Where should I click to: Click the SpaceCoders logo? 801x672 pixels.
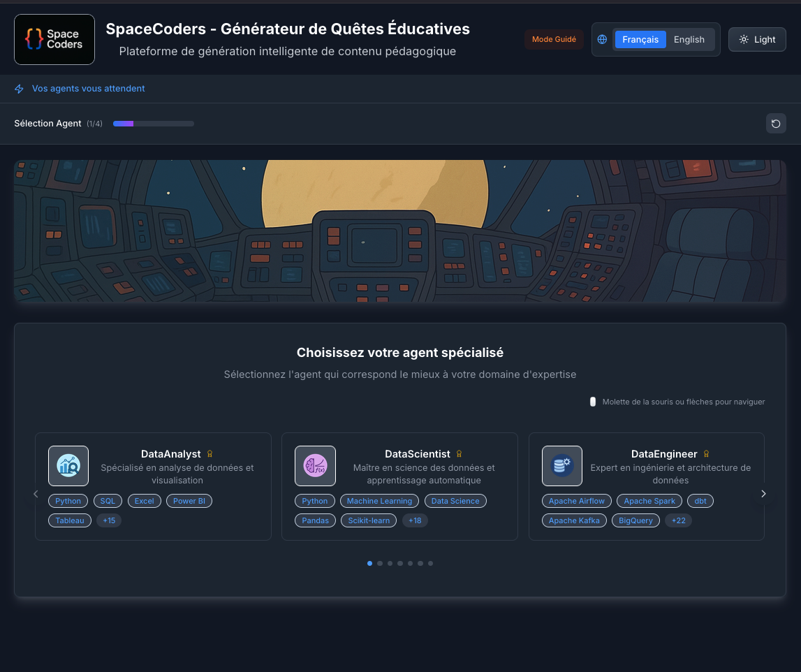tap(54, 39)
